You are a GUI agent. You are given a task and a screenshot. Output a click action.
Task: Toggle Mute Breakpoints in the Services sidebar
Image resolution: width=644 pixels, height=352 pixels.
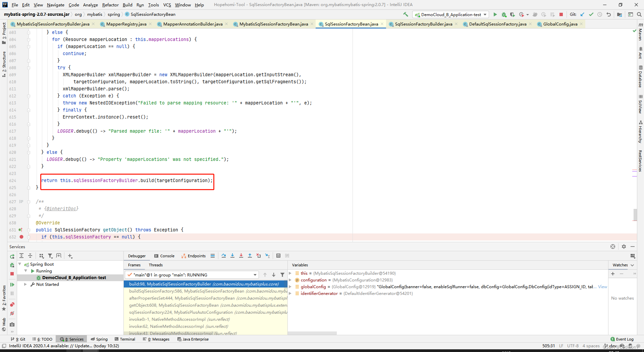(12, 313)
